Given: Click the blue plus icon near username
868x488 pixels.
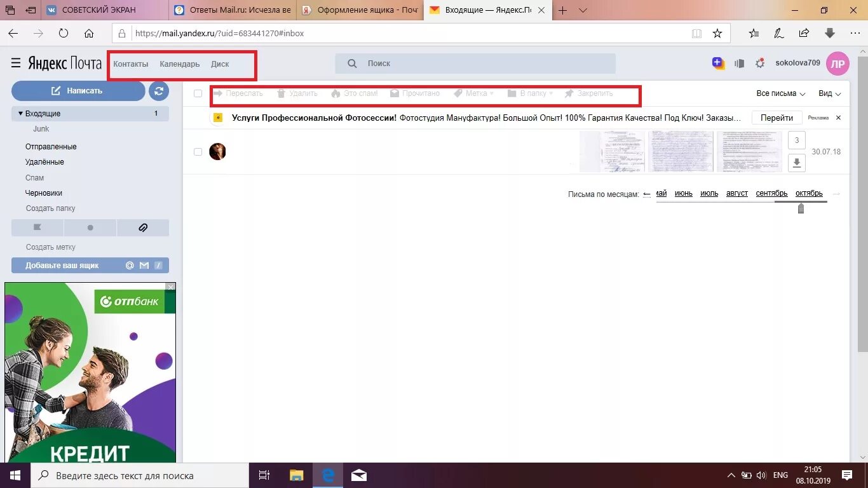Looking at the screenshot, I should point(718,63).
